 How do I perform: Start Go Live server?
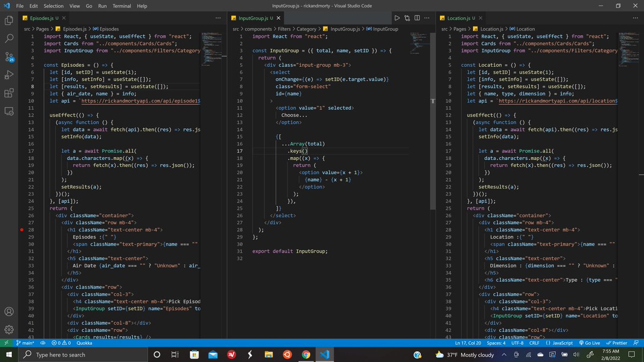pyautogui.click(x=589, y=343)
